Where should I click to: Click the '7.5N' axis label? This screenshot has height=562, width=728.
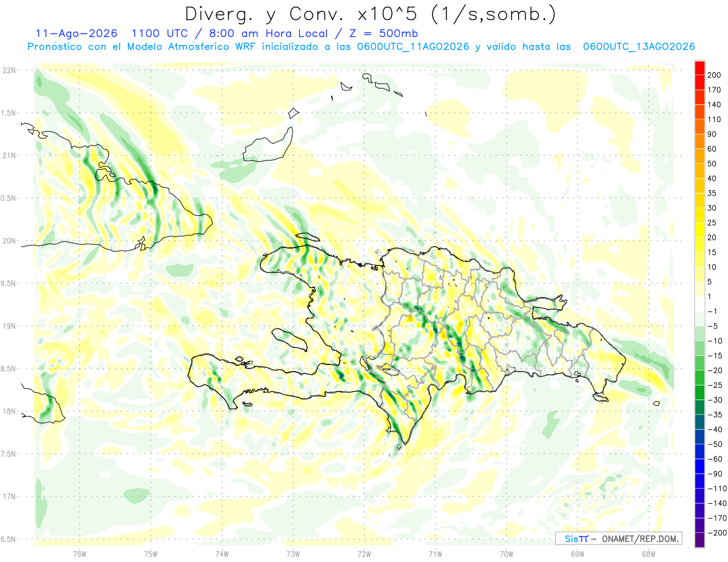tap(9, 453)
